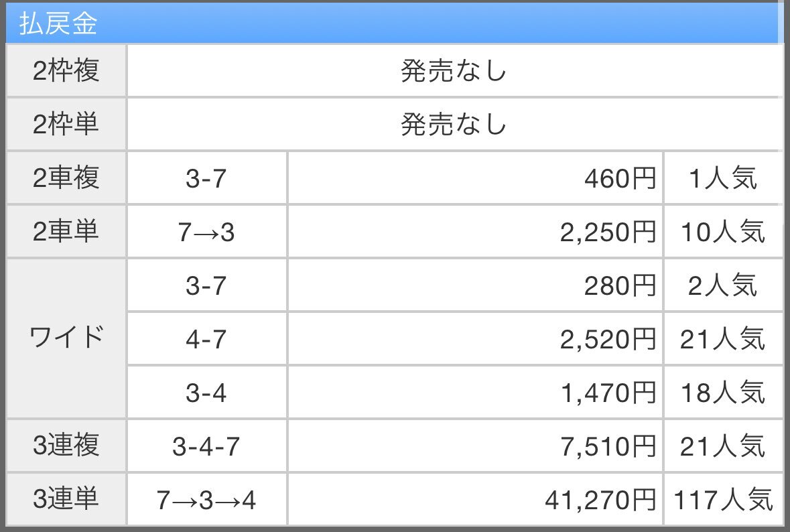Screen dimensions: 790x532
Task: Select the 2枠単 row label
Action: click(66, 124)
